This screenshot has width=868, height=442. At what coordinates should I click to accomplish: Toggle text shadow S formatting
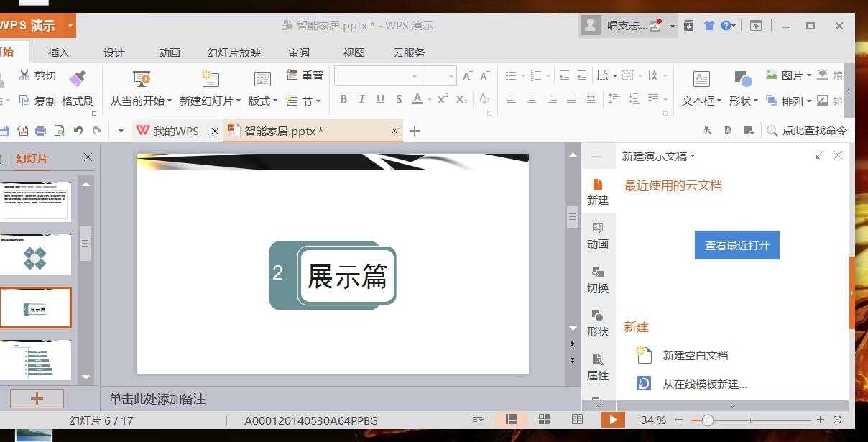point(399,99)
